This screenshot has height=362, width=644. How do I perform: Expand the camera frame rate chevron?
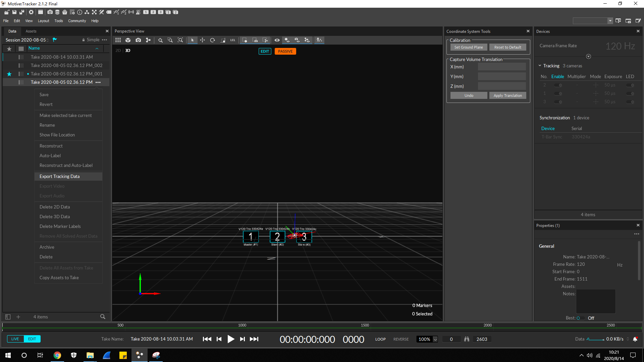pyautogui.click(x=588, y=57)
